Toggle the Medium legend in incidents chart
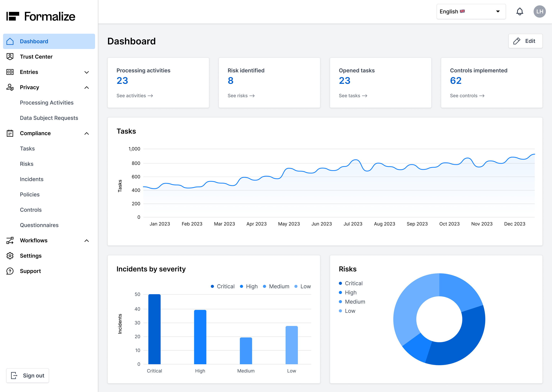This screenshot has height=392, width=552. pyautogui.click(x=276, y=286)
